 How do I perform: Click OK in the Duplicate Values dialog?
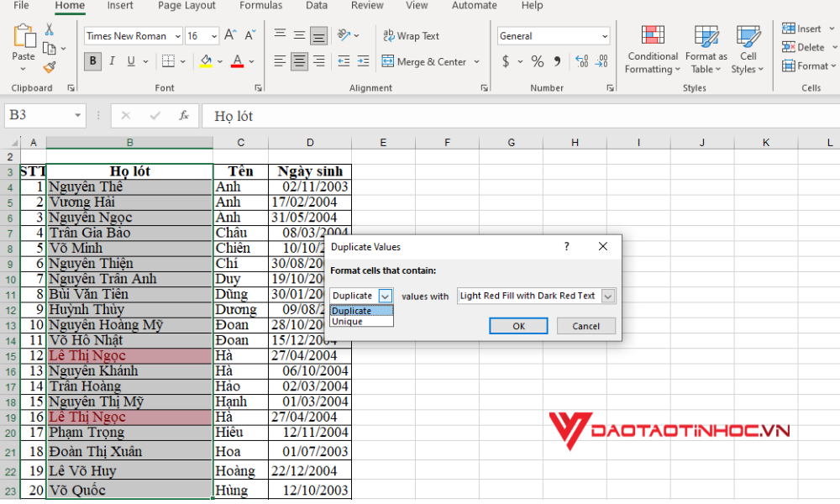pos(518,326)
